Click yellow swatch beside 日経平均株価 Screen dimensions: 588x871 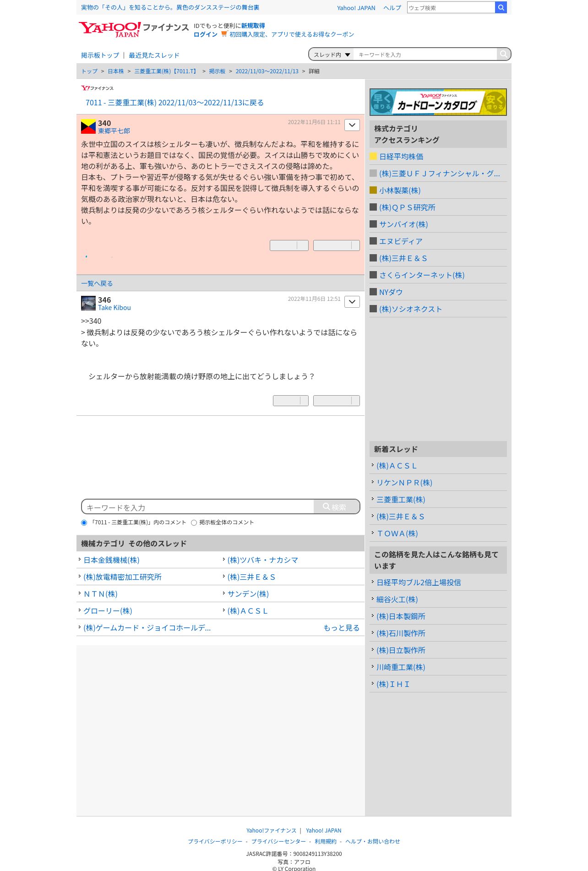click(373, 156)
